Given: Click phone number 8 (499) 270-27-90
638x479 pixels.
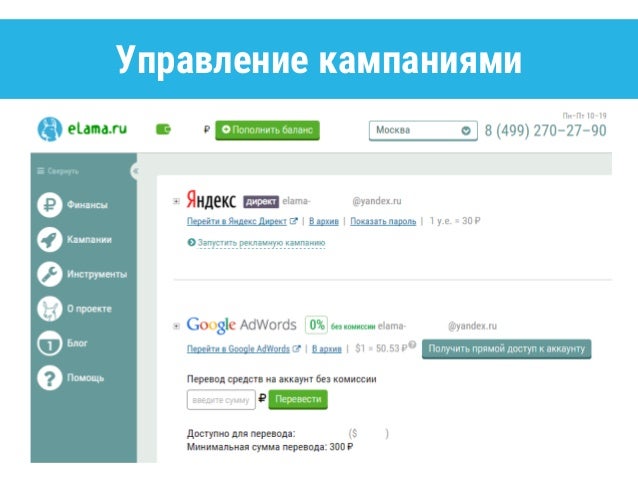Looking at the screenshot, I should coord(545,131).
